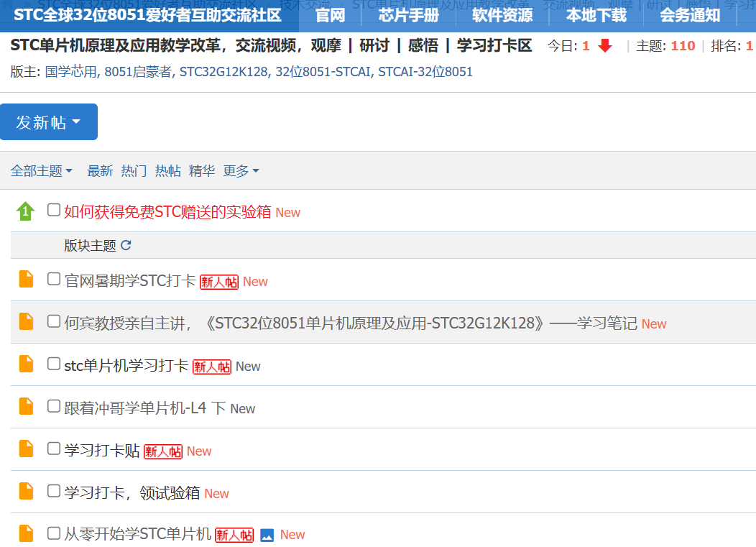Click the red down arrow beside 今日
Image resolution: width=756 pixels, height=547 pixels.
pos(604,46)
